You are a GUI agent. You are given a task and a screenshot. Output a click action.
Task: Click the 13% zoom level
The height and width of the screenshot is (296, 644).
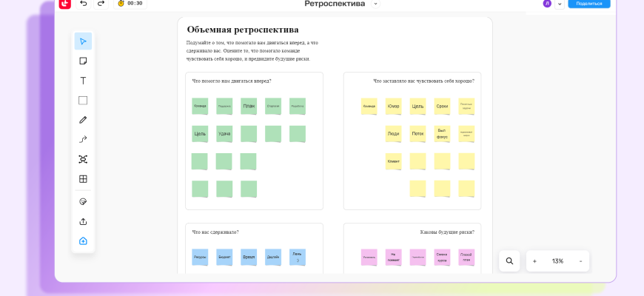coord(557,261)
